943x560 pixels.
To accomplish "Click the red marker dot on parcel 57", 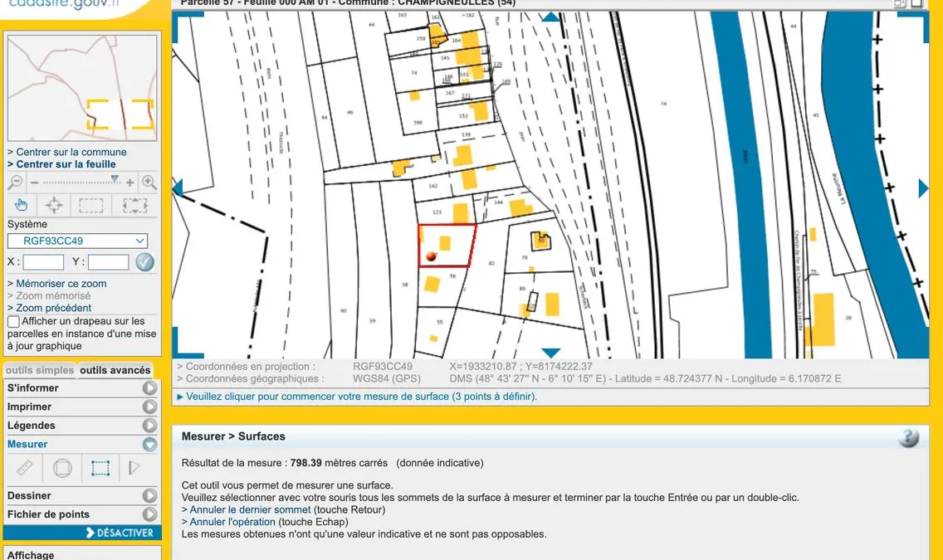I will tap(431, 256).
